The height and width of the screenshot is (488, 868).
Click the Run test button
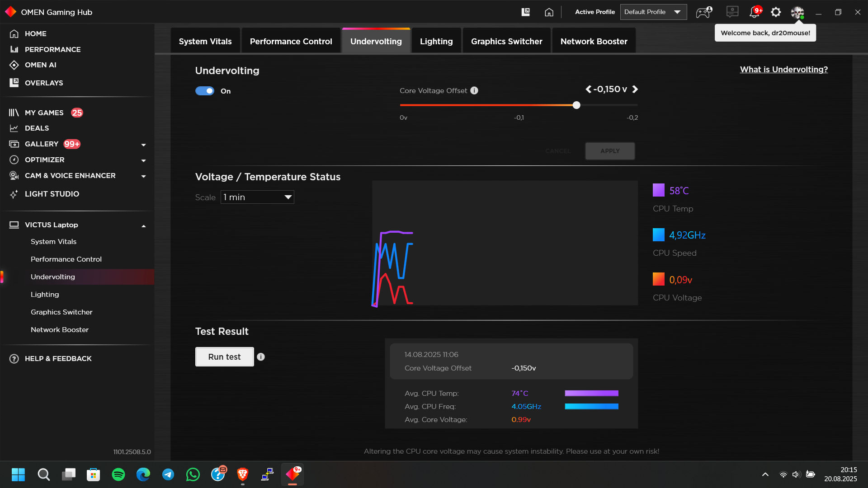pos(225,357)
